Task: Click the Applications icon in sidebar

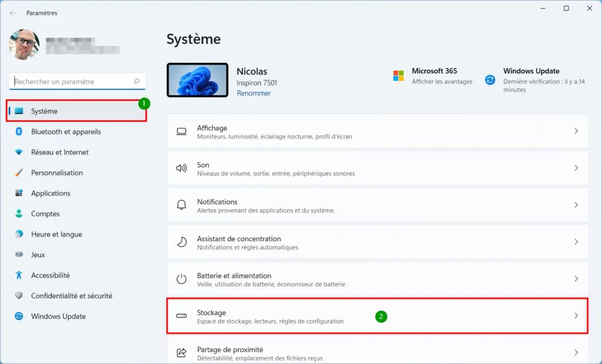Action: [x=19, y=193]
